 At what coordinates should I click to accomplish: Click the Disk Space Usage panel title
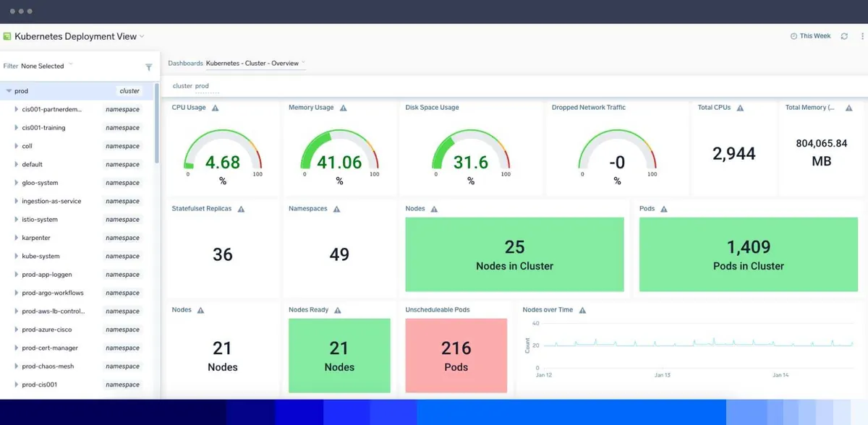(x=433, y=108)
